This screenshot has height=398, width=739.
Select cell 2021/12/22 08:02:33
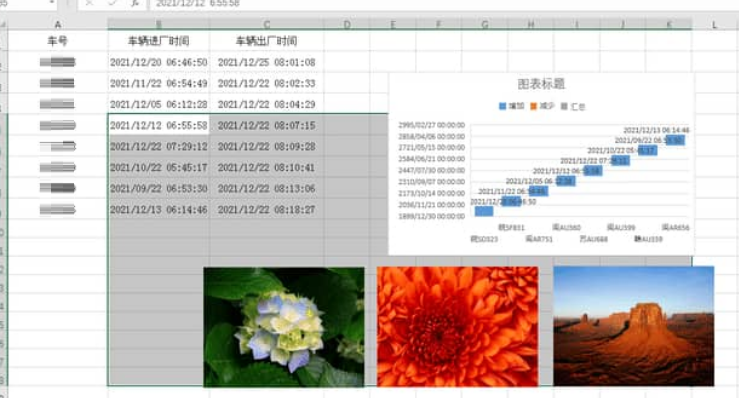point(266,83)
